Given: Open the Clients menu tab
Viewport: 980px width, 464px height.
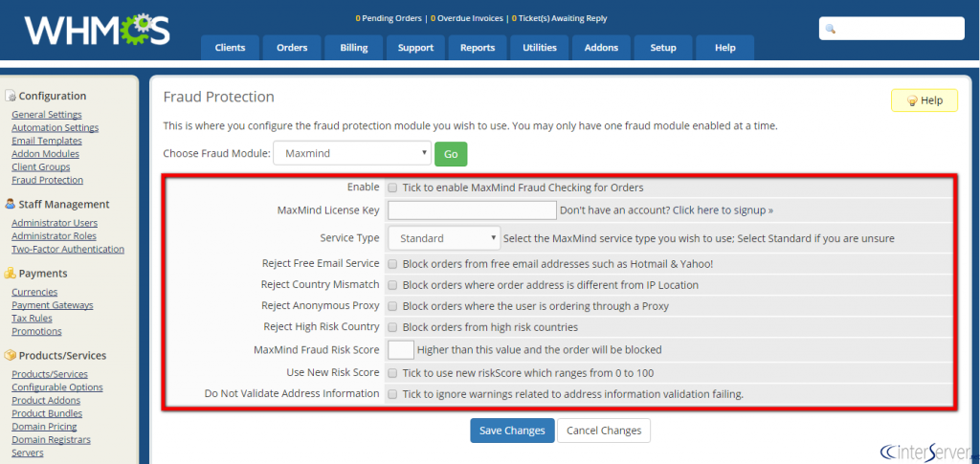Looking at the screenshot, I should [x=230, y=48].
